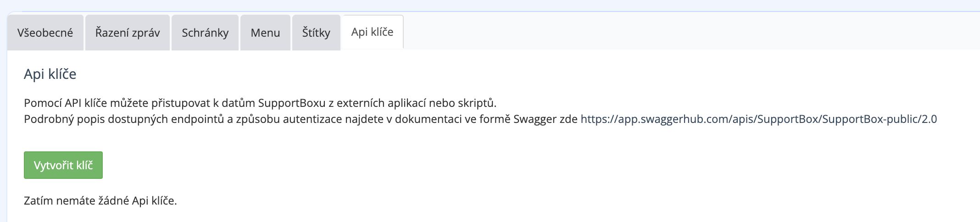Switch to the Všeobecné tab
The height and width of the screenshot is (222, 980).
(45, 33)
